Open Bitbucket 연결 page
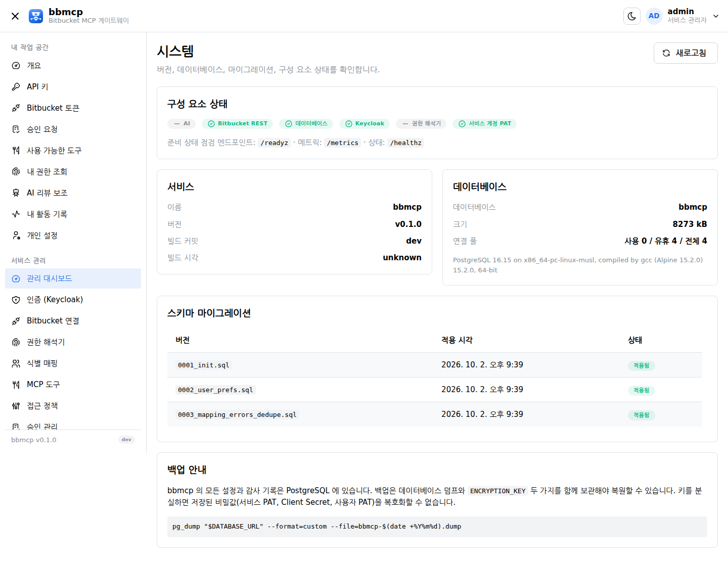This screenshot has width=728, height=568. (73, 321)
